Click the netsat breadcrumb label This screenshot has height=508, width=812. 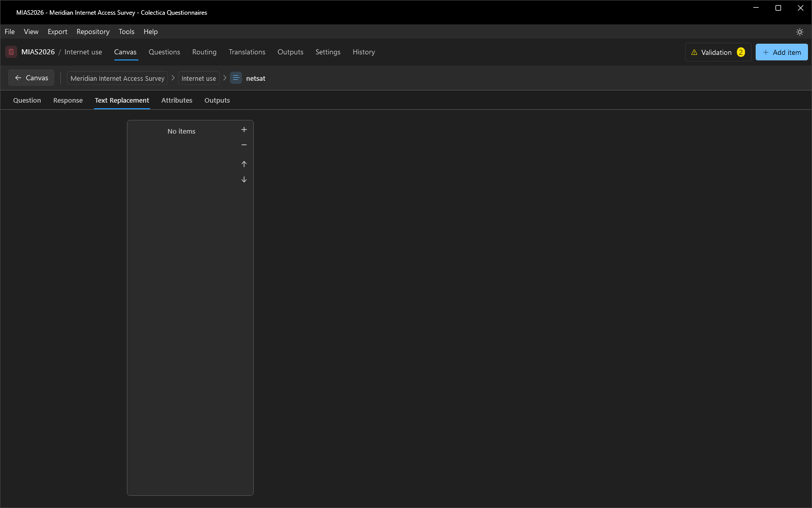click(256, 78)
